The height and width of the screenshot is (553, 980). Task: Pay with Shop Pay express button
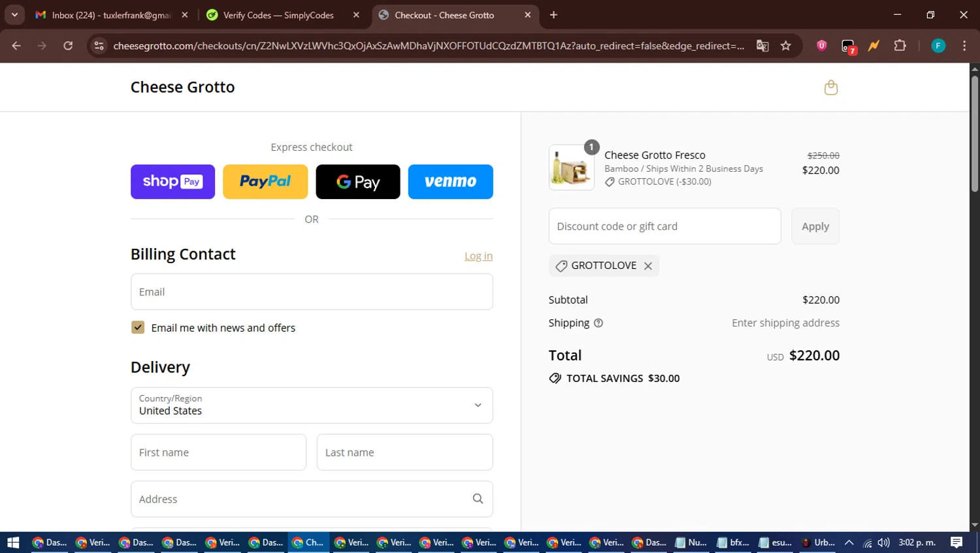172,182
